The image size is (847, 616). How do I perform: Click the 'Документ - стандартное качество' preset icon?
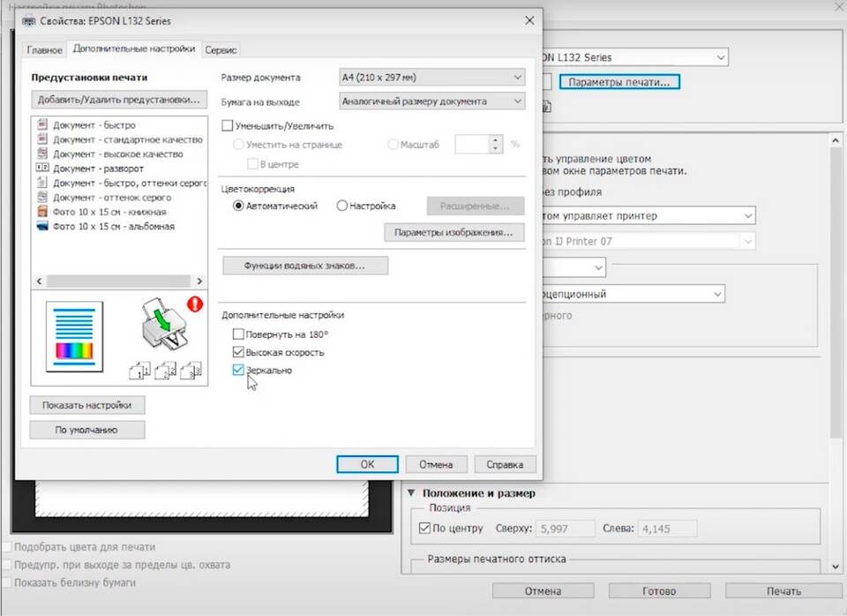(x=42, y=139)
